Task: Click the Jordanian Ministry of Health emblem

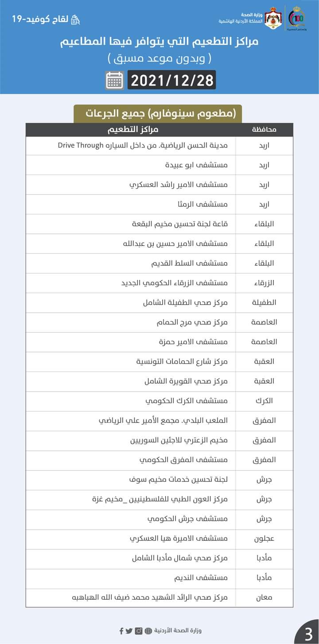Action: point(274,19)
